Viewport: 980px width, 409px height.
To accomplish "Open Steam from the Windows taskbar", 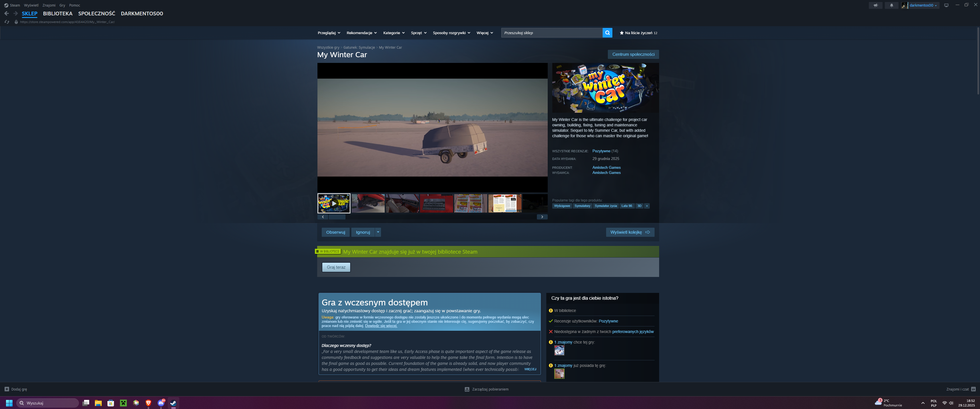I will click(173, 403).
